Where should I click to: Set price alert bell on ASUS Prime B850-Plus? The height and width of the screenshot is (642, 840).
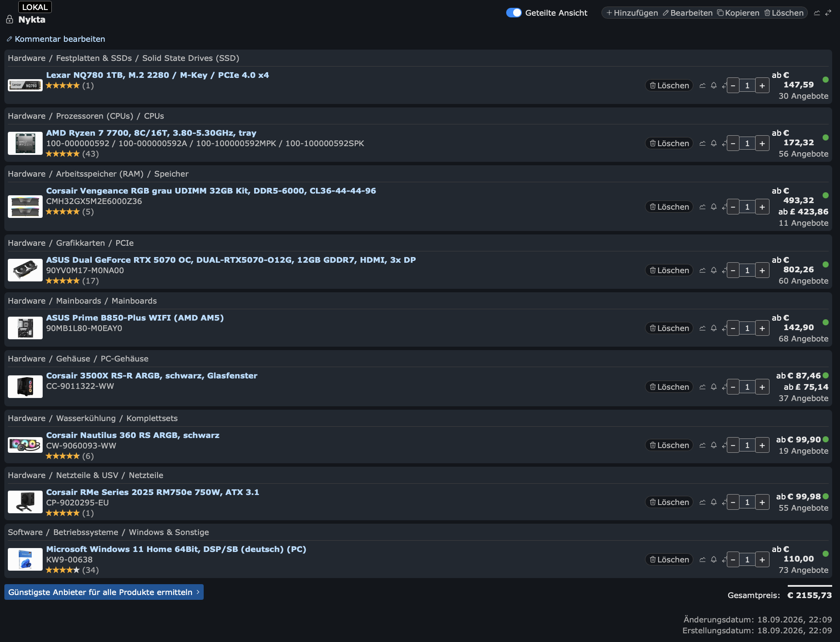click(x=714, y=328)
